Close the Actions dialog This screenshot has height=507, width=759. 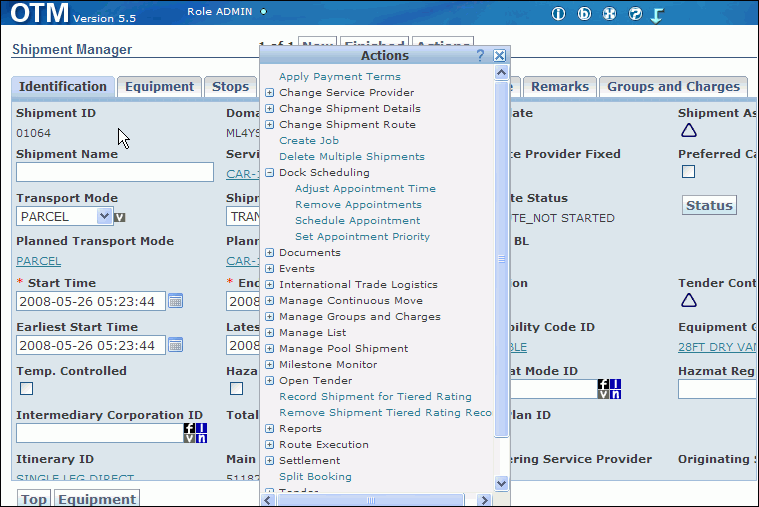pos(500,56)
